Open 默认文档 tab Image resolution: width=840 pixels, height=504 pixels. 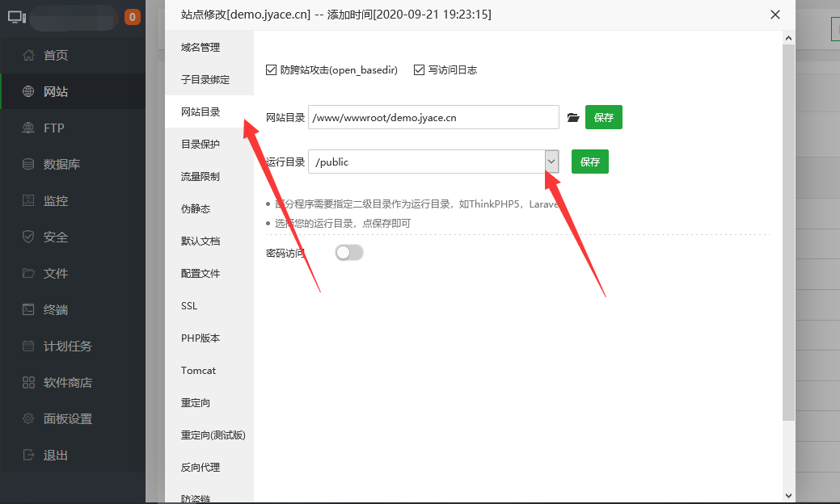pyautogui.click(x=209, y=241)
